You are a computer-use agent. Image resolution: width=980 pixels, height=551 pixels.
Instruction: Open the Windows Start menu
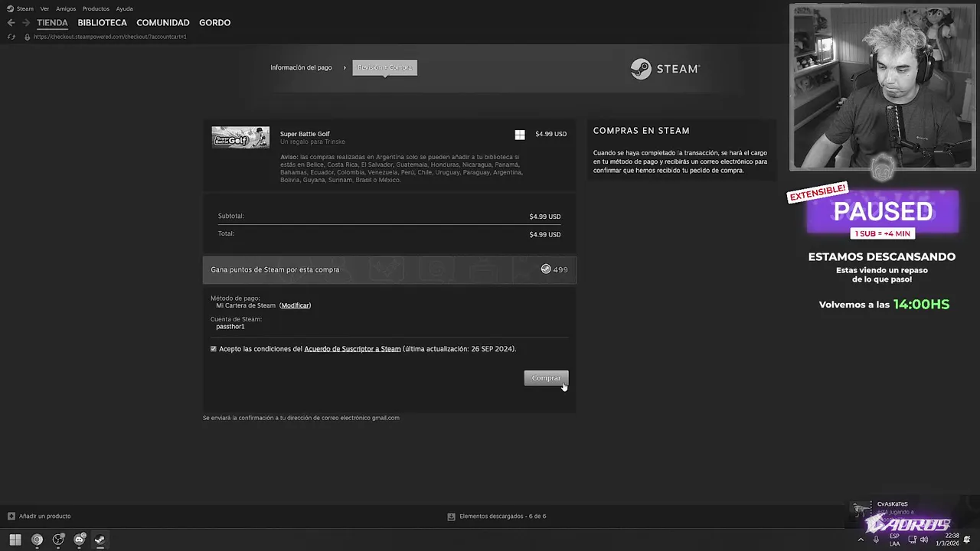[x=15, y=540]
